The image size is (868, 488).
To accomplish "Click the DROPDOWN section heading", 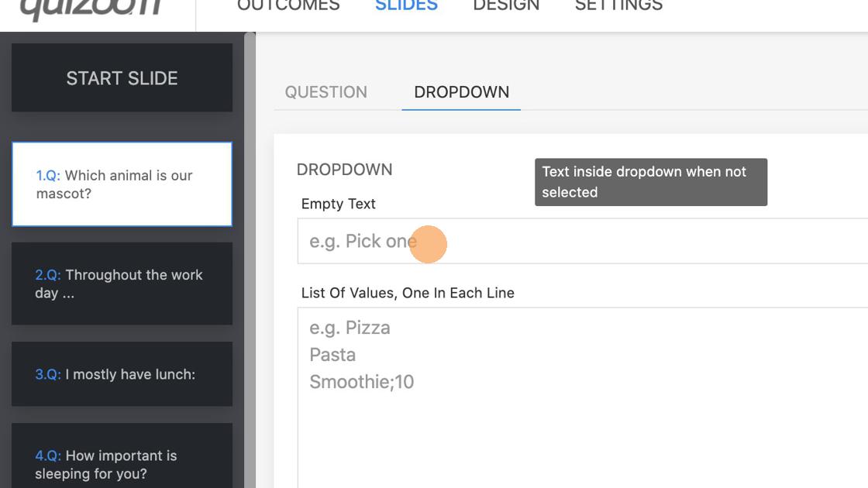I will [345, 170].
